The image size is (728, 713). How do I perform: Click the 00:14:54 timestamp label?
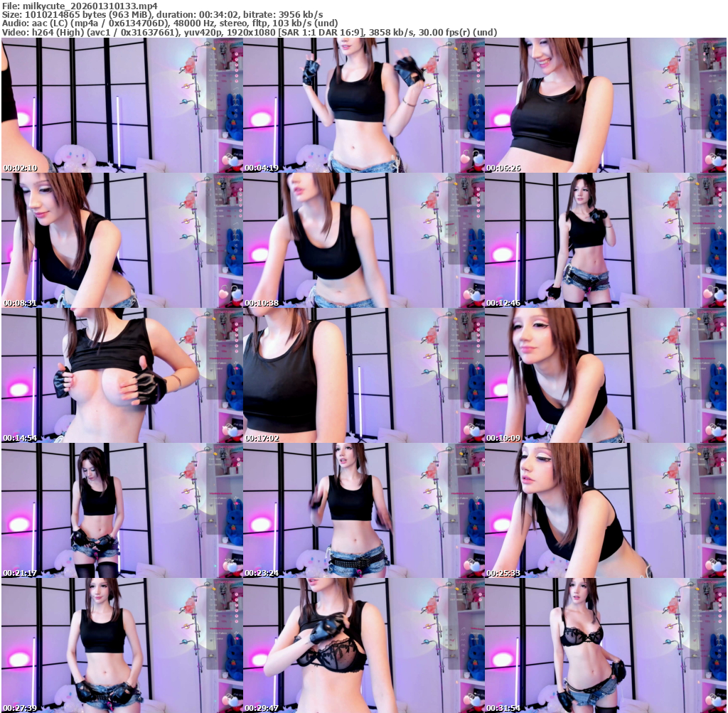click(21, 439)
